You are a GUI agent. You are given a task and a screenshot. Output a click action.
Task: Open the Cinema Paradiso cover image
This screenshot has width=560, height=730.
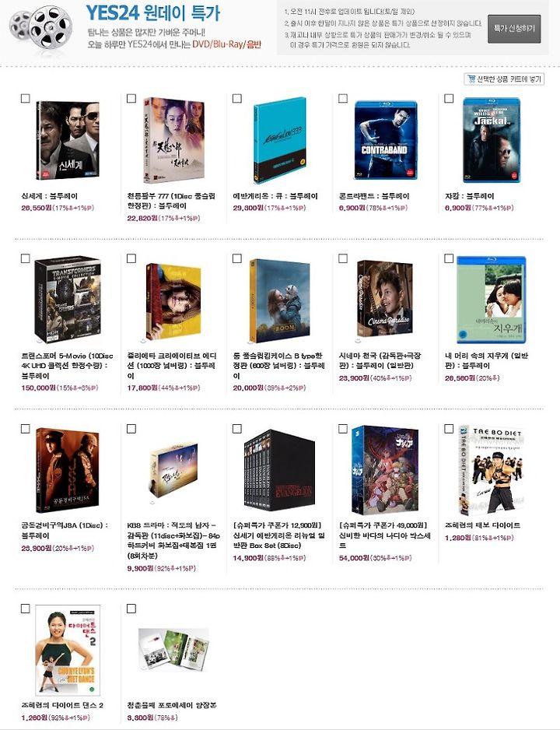pyautogui.click(x=384, y=300)
